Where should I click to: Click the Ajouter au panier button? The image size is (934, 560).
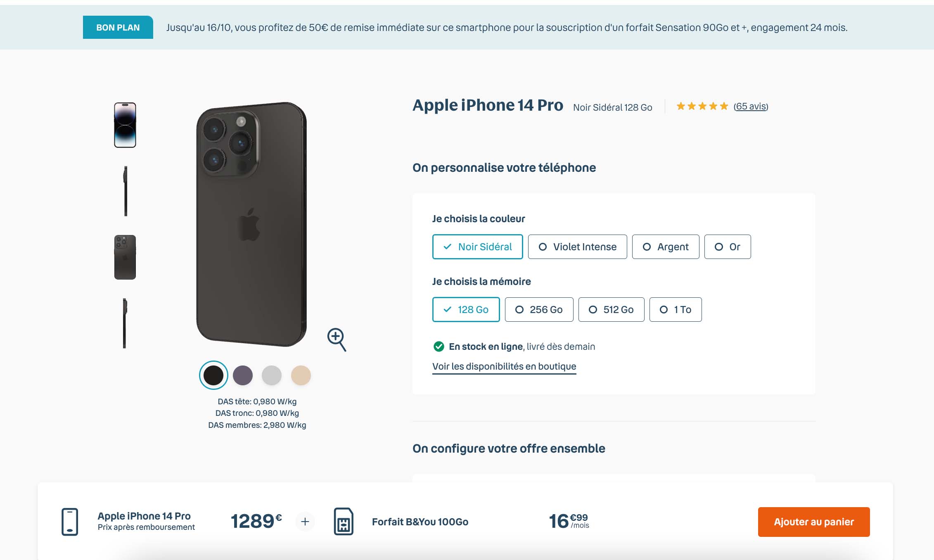(813, 522)
